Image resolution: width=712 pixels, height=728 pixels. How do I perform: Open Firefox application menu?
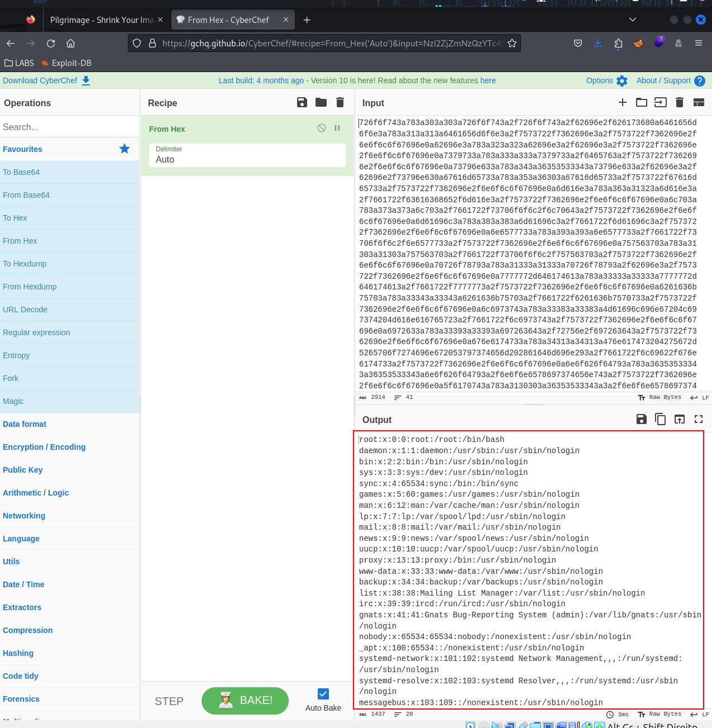(x=699, y=43)
